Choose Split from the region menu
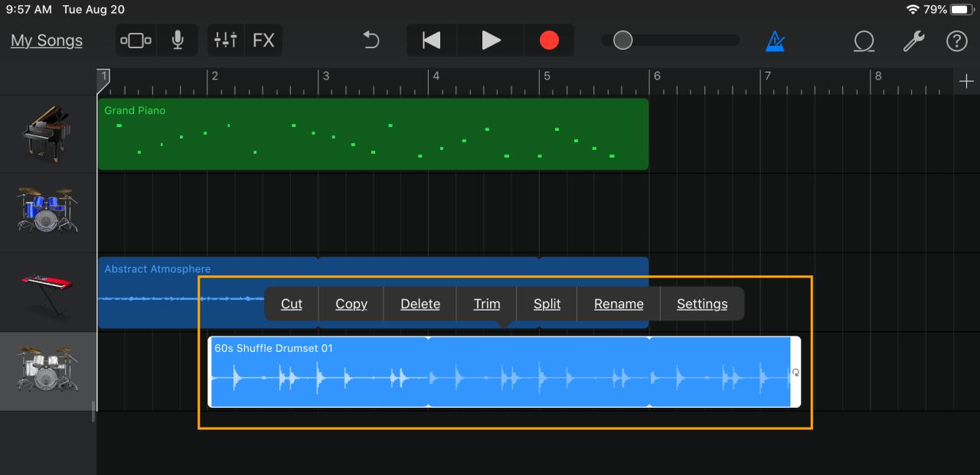The image size is (980, 475). coord(547,304)
